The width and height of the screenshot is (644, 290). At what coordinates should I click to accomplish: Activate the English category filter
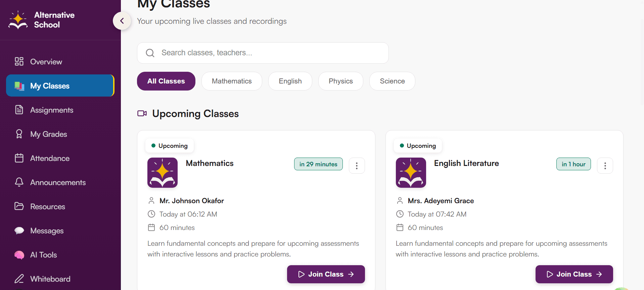tap(290, 81)
